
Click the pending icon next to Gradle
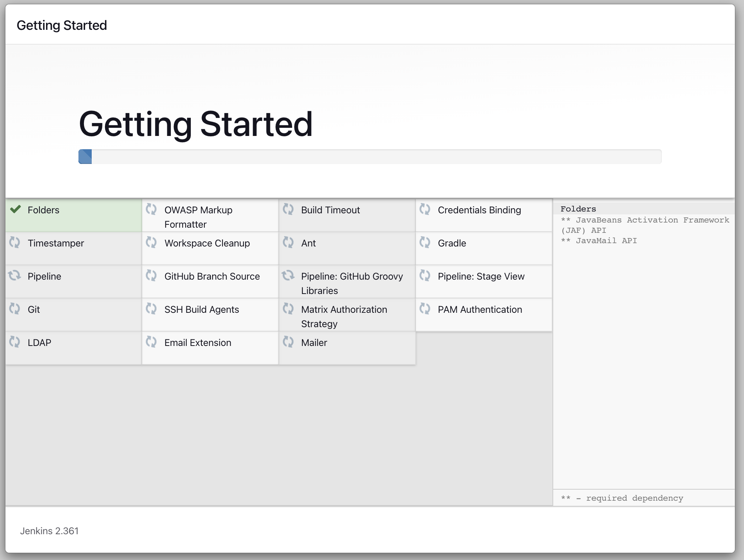[x=425, y=242]
